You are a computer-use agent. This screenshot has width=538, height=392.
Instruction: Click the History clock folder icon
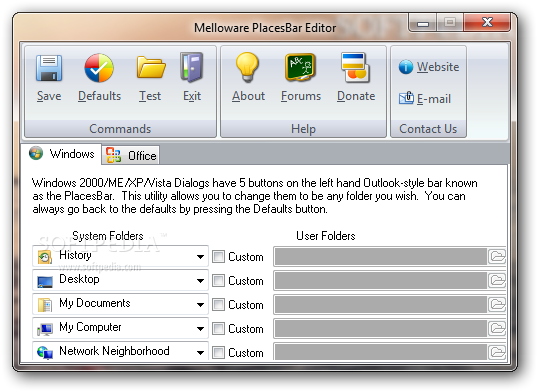click(x=45, y=257)
